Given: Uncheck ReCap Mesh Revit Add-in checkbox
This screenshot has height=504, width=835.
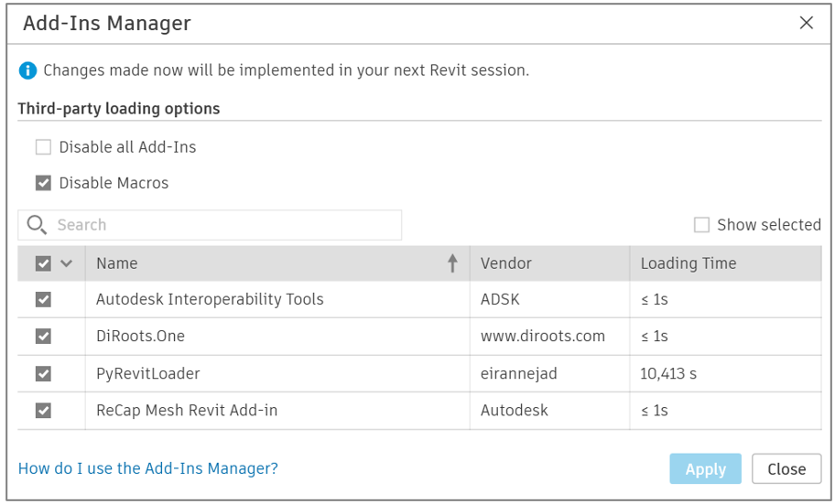Looking at the screenshot, I should 43,411.
